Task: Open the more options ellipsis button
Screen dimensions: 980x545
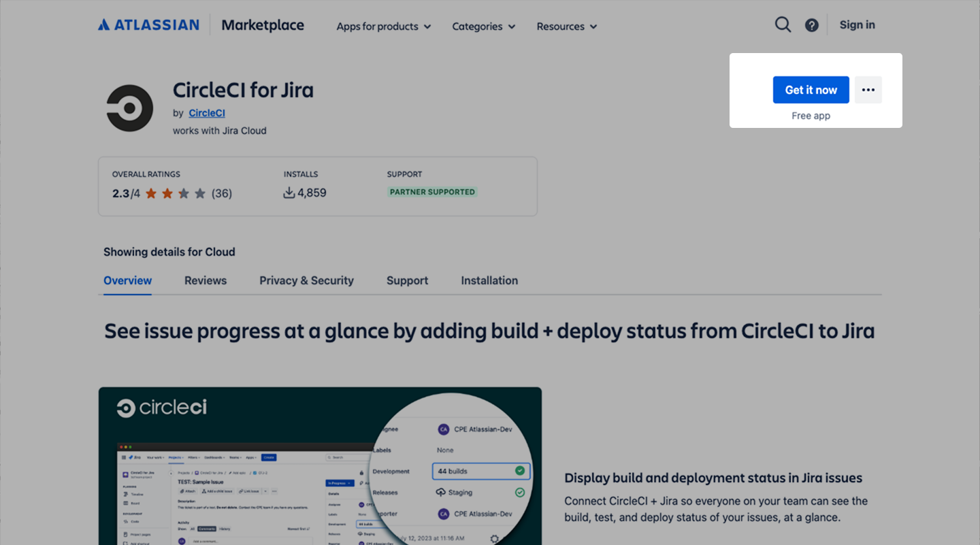Action: point(868,90)
